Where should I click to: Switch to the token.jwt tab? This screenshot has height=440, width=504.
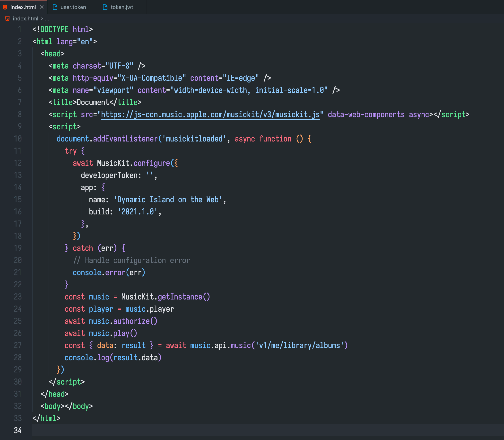[122, 7]
